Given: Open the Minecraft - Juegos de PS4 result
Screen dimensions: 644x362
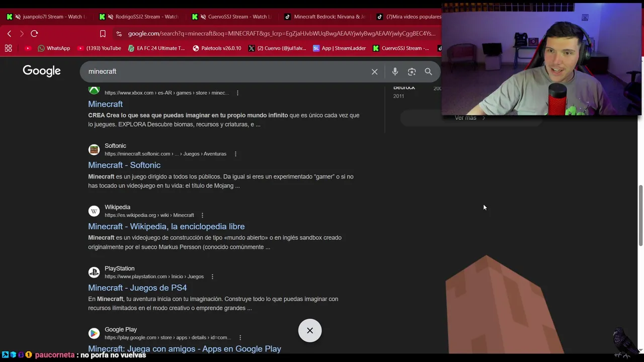Looking at the screenshot, I should [137, 288].
